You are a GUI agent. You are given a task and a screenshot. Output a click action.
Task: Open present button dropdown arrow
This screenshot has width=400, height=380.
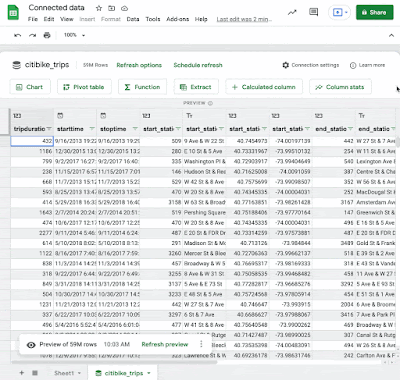tap(346, 13)
